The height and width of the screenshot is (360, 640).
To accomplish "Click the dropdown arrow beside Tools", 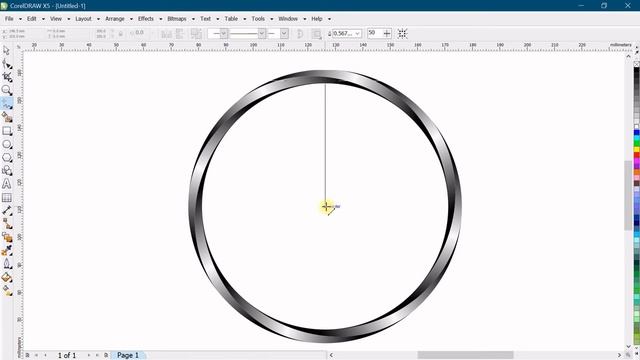I will [x=271, y=19].
